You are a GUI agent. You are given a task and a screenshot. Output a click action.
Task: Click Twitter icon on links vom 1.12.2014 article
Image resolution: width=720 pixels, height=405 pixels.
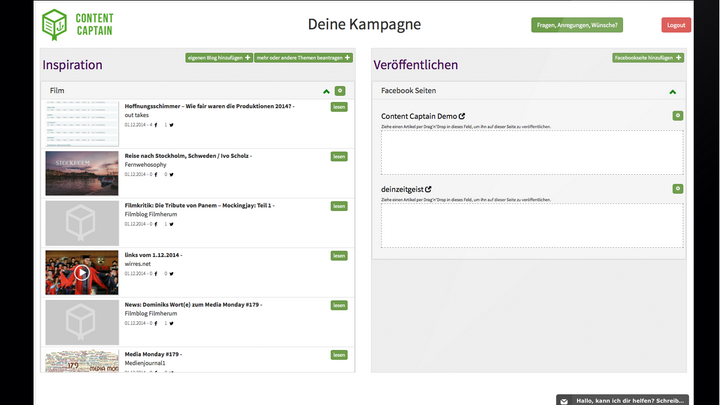click(171, 274)
